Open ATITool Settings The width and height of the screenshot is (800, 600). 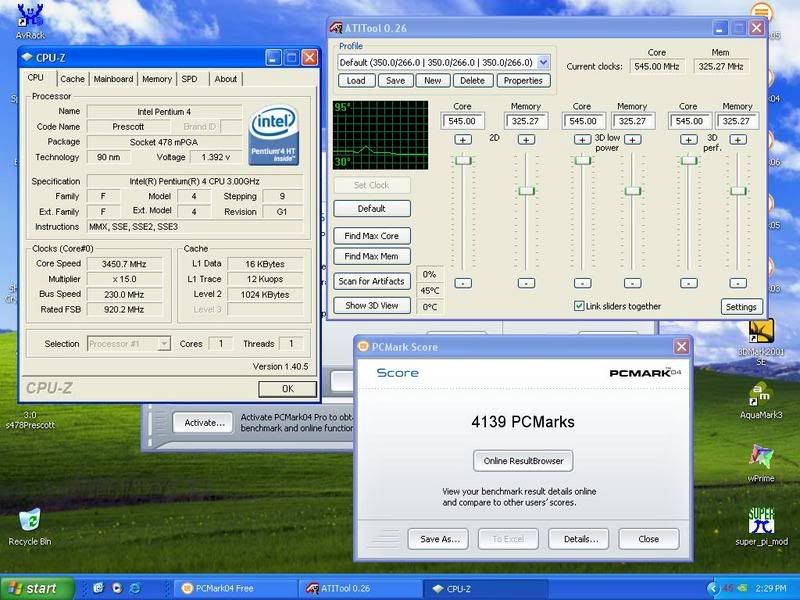click(x=741, y=307)
